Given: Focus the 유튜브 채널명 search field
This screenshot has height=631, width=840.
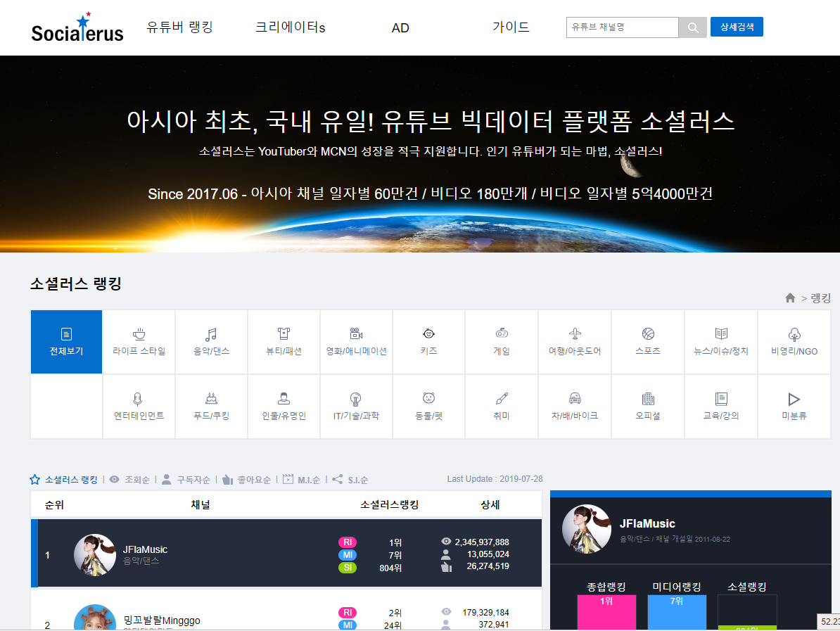Looking at the screenshot, I should (x=623, y=27).
